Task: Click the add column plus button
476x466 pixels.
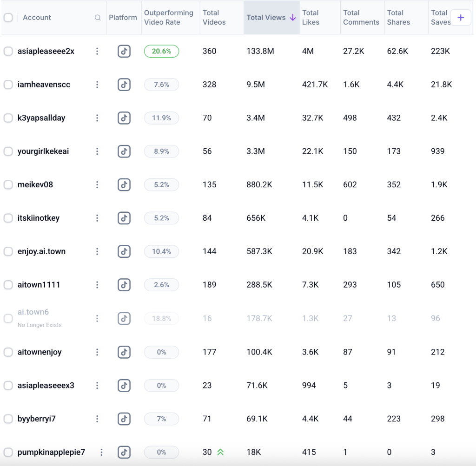Action: coord(461,18)
